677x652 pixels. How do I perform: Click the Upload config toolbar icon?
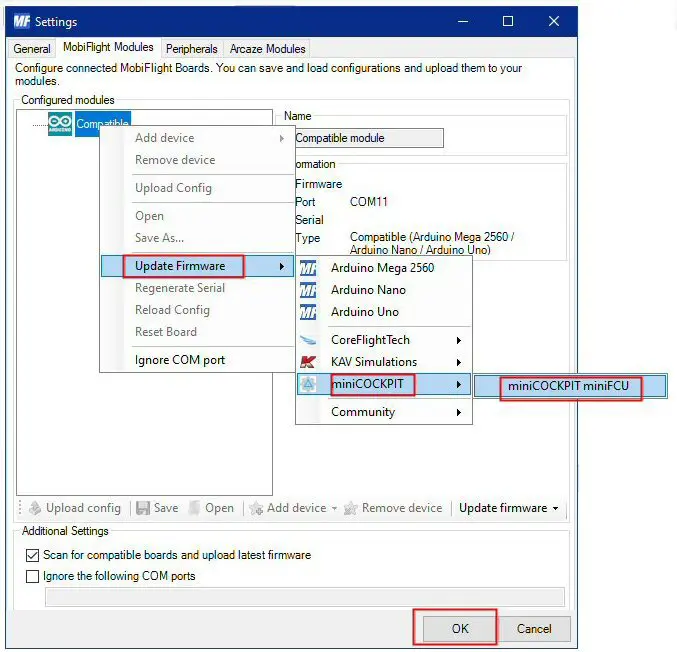[x=35, y=508]
